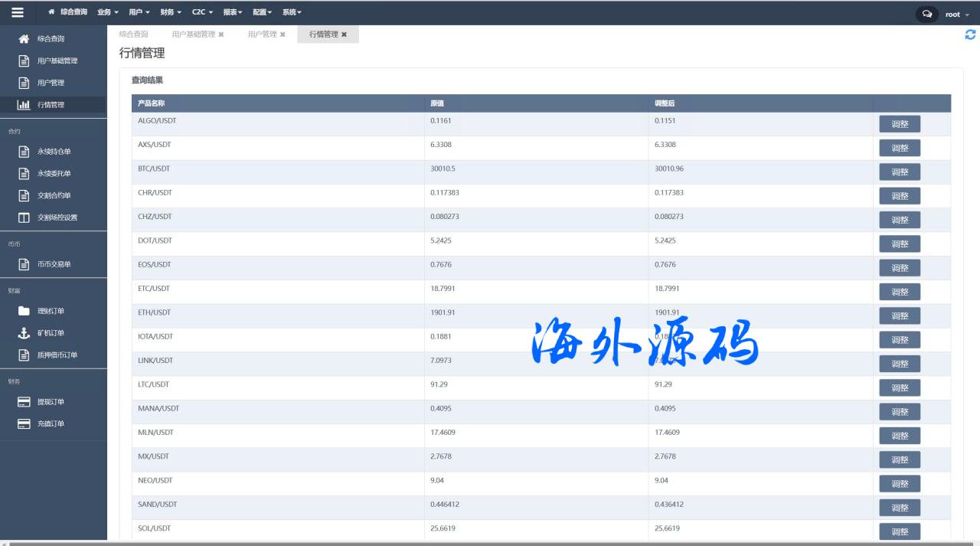Image resolution: width=980 pixels, height=546 pixels.
Task: Click 调整 button for ETH/USDT
Action: coord(900,316)
